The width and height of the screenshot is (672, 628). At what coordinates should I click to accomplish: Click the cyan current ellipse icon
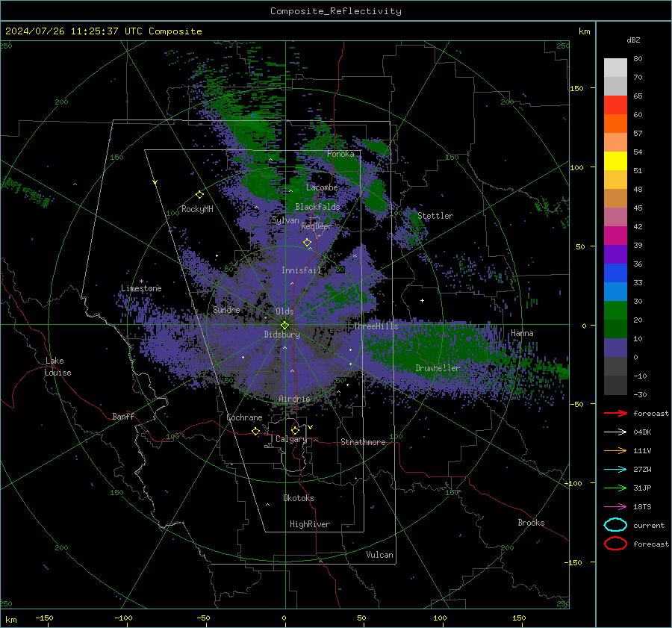coord(615,525)
